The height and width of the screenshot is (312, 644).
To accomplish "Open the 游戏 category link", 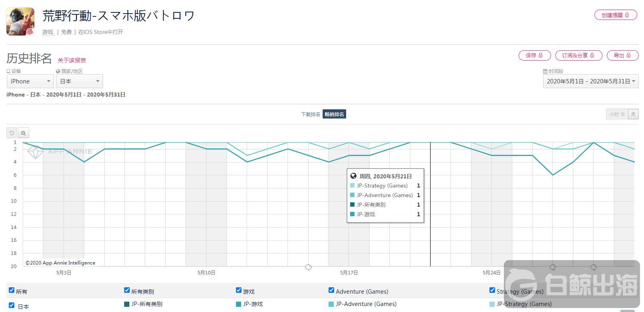I will click(x=48, y=32).
